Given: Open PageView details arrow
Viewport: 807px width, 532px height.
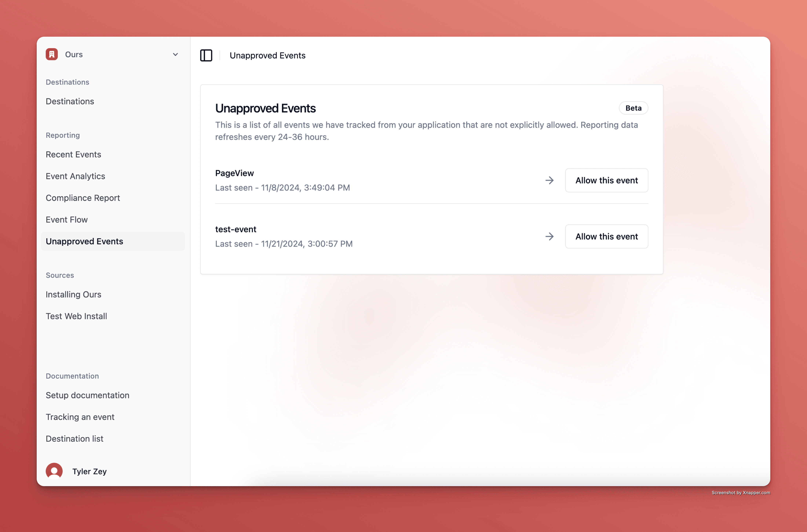Looking at the screenshot, I should click(549, 180).
